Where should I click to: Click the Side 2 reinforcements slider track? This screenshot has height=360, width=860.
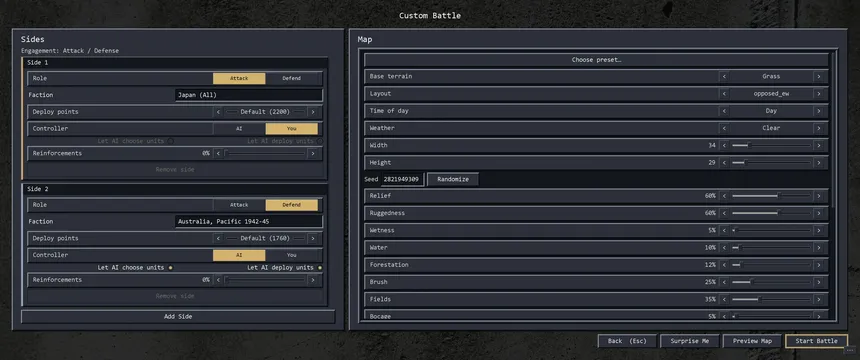tap(264, 280)
